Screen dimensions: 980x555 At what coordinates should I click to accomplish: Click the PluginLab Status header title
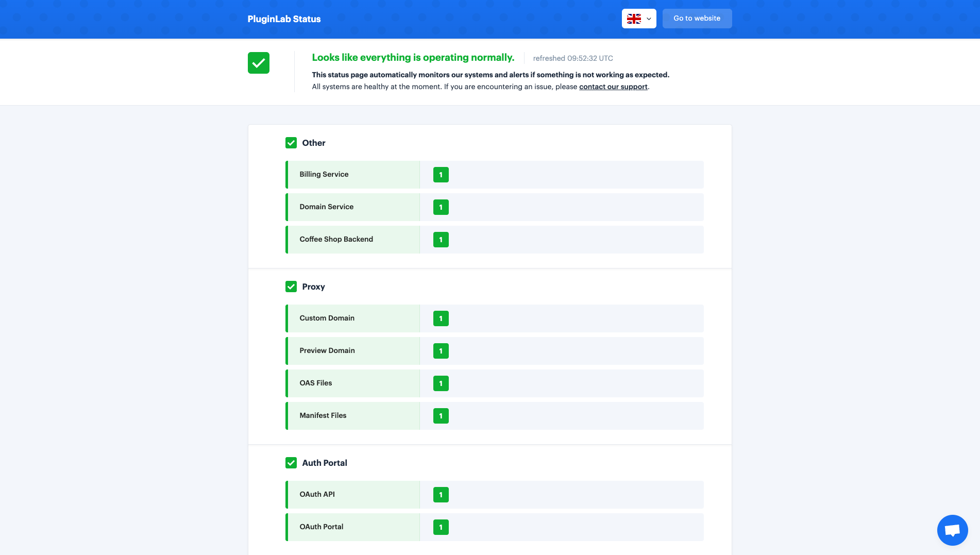click(284, 19)
